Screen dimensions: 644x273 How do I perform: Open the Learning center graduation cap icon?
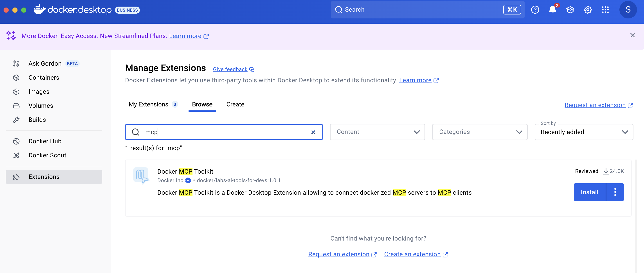coord(570,10)
